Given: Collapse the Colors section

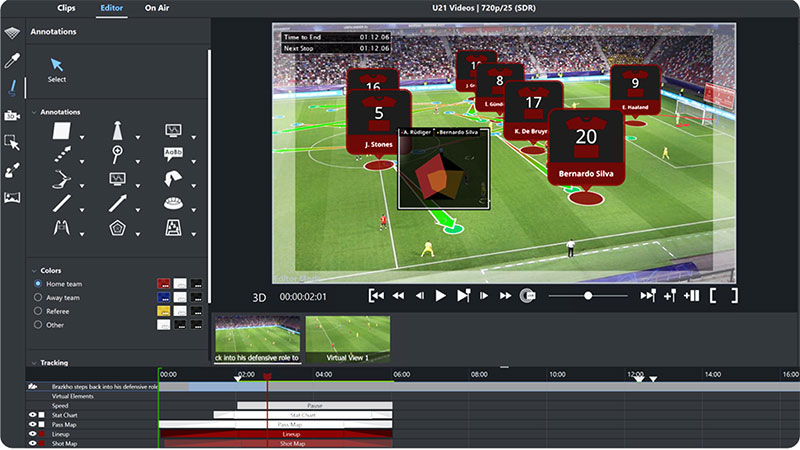Looking at the screenshot, I should [x=34, y=271].
